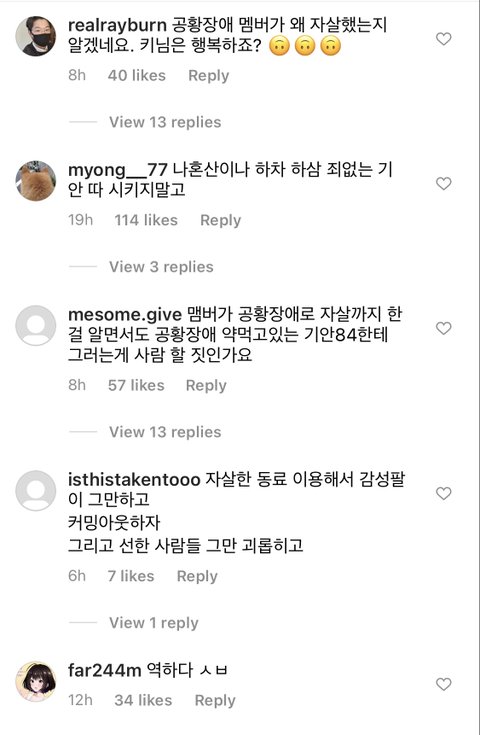Expand View 3 replies under myong__77

click(x=161, y=267)
